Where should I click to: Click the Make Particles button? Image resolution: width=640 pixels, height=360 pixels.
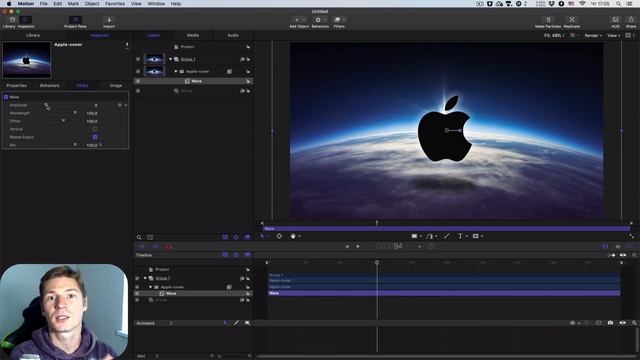tap(548, 22)
